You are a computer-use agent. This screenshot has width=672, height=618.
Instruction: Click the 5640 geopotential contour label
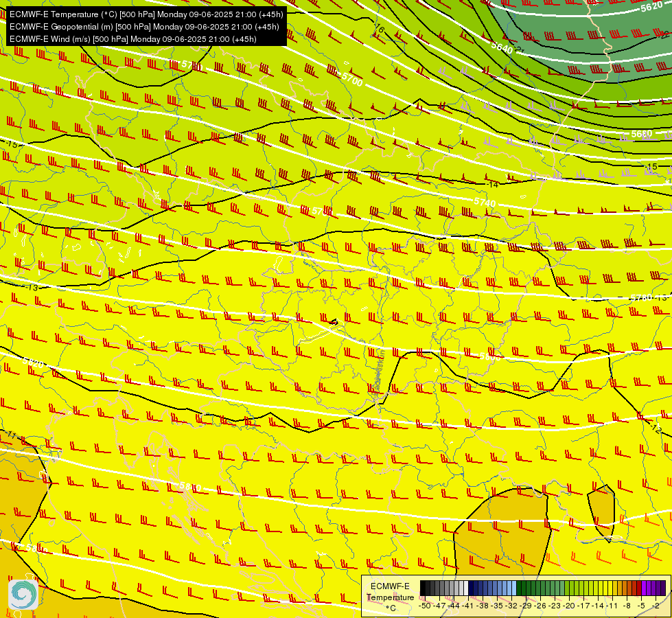pos(502,47)
